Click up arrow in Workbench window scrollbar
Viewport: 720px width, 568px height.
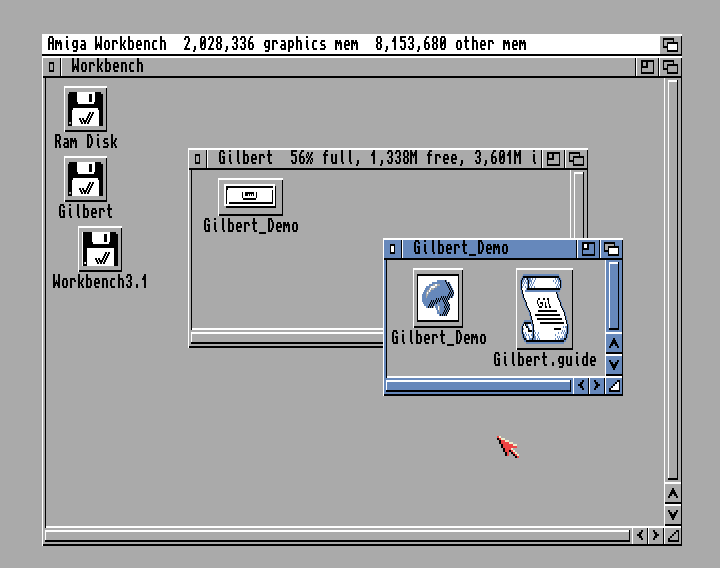click(673, 494)
